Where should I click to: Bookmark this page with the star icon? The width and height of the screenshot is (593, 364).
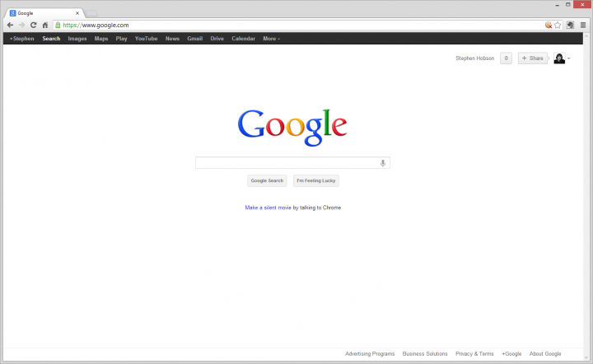(x=558, y=25)
